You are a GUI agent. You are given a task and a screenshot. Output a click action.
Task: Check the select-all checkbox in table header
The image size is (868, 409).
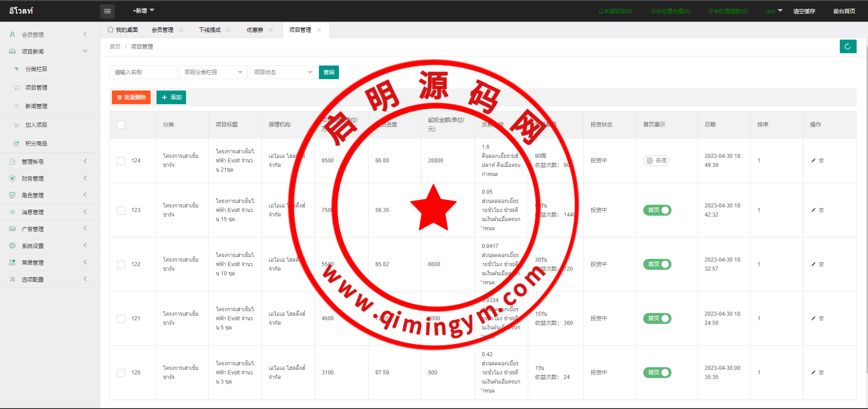[x=121, y=125]
